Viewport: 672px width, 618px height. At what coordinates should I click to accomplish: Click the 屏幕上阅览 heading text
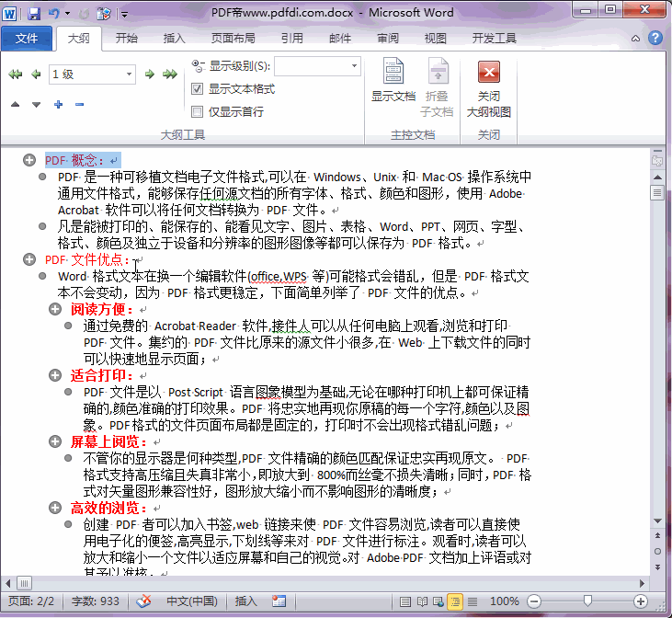(x=108, y=441)
